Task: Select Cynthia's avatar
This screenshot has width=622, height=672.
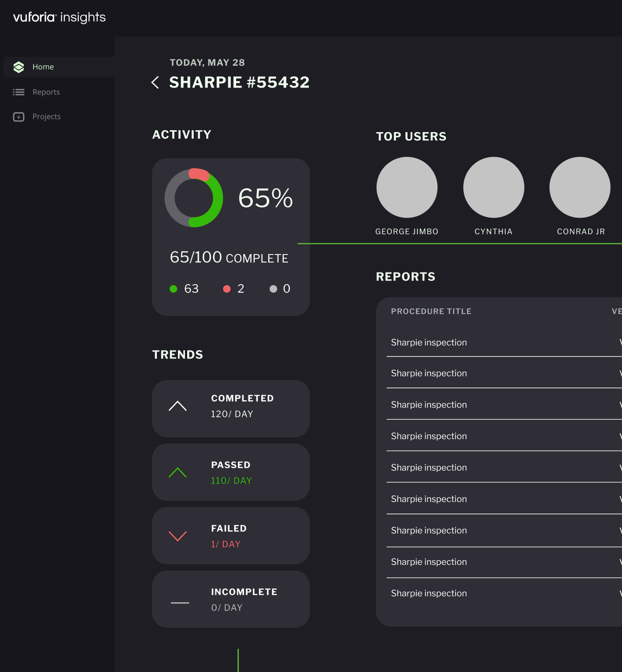Action: tap(494, 187)
